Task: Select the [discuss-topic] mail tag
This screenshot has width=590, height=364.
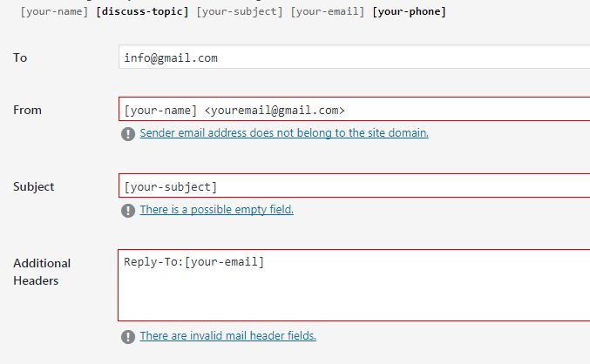Action: (x=142, y=11)
